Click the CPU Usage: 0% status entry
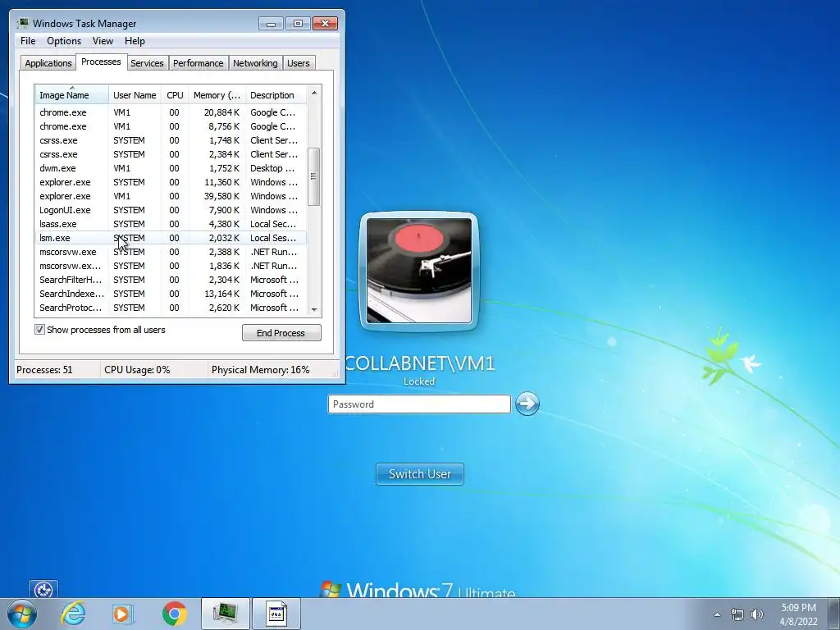The image size is (840, 630). point(137,370)
